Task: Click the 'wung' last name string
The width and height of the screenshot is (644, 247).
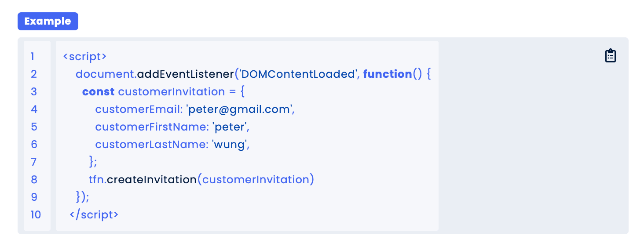Action: click(230, 145)
